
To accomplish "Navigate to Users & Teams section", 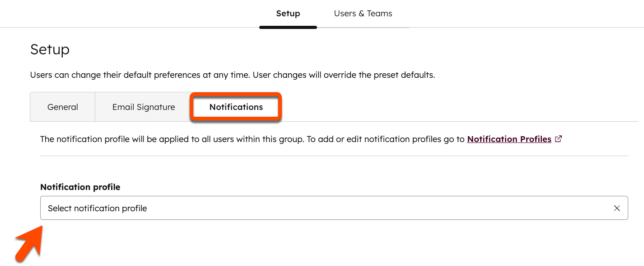I will pos(363,14).
